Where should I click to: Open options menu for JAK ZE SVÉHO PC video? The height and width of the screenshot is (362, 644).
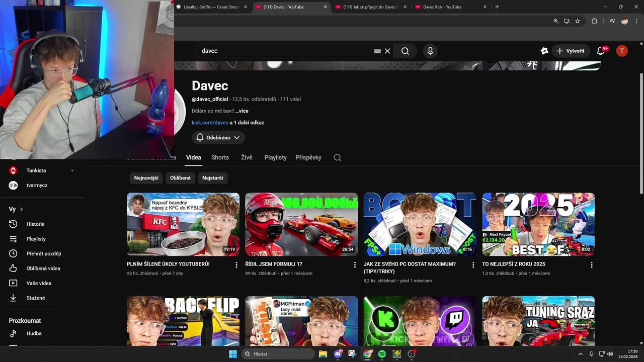[473, 264]
